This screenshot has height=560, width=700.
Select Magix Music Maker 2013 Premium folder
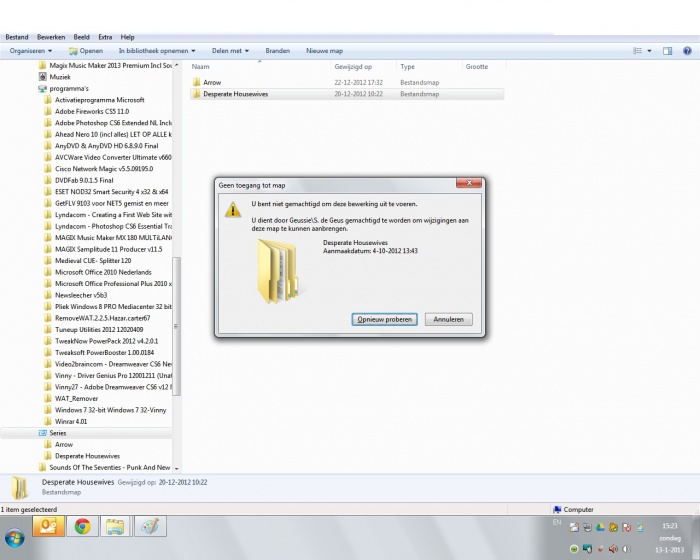[110, 65]
